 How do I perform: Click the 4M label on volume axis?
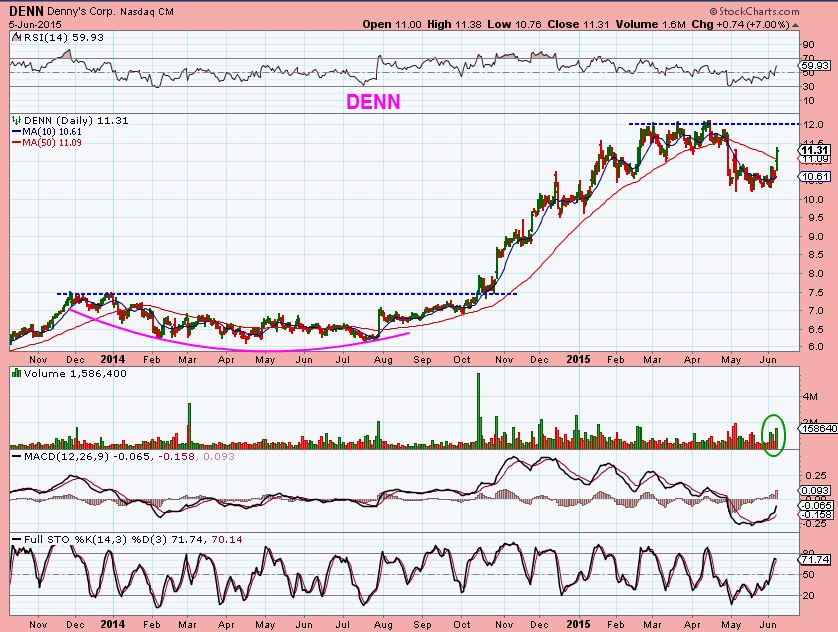pos(810,396)
